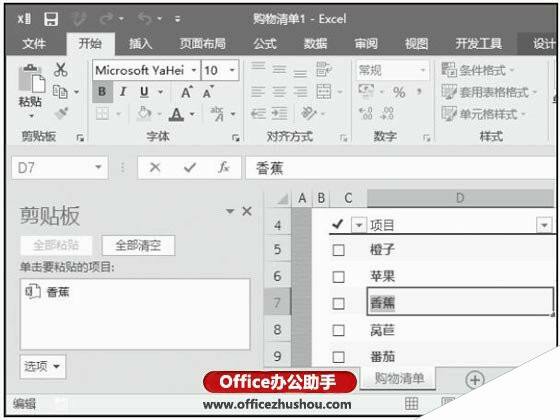The width and height of the screenshot is (560, 420).
Task: Check the box next to 橙子
Action: [x=338, y=250]
